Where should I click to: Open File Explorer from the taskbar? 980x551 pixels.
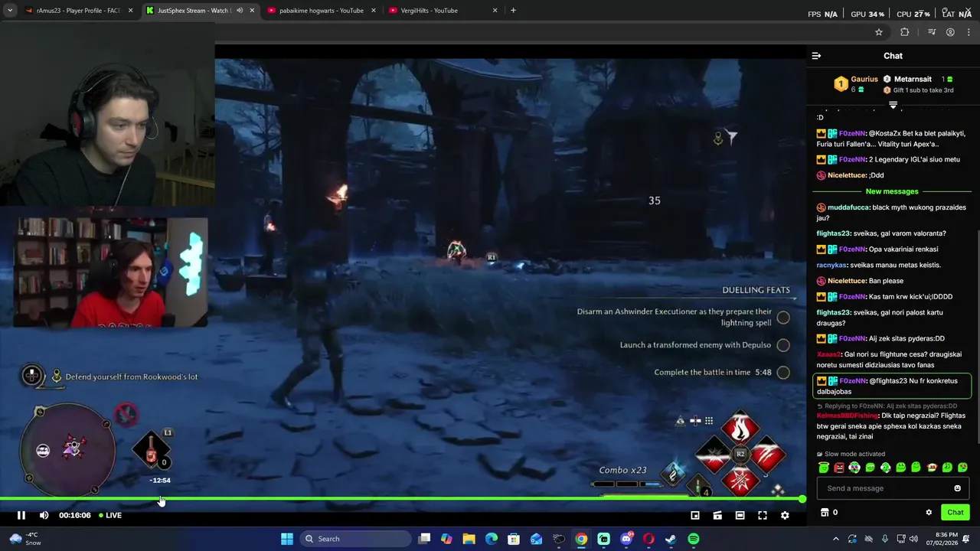coord(469,539)
